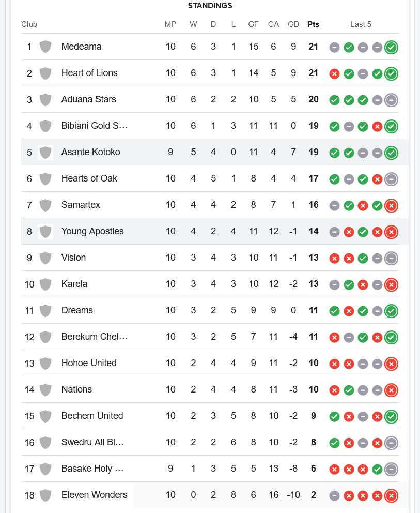Screen dimensions: 420x513
Task: Expand the shortened Berekum Chel... name
Action: coord(95,337)
